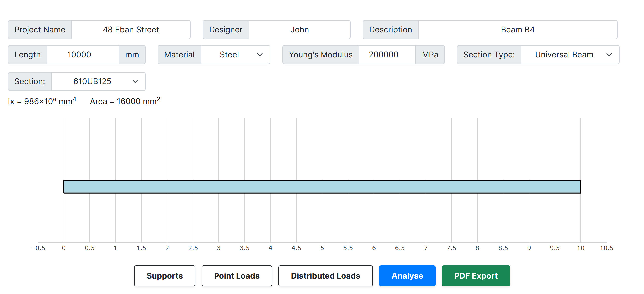This screenshot has width=644, height=294.
Task: Click the chevron arrow on the Section Type select
Action: click(x=609, y=55)
